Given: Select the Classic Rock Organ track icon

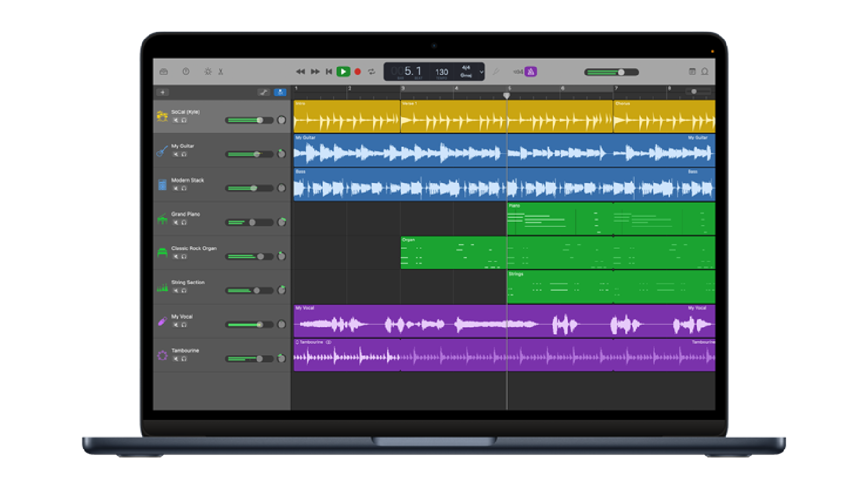Looking at the screenshot, I should click(162, 253).
